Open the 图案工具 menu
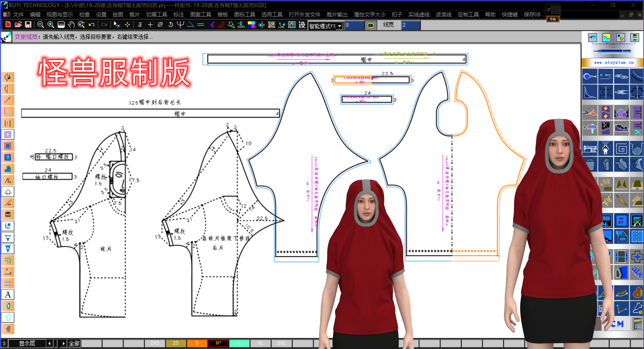Viewport: 644px width, 349px height. 200,15
